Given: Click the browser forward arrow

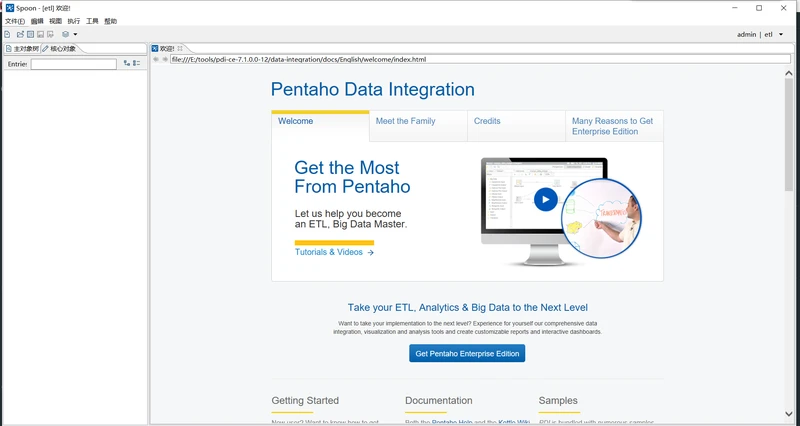Looking at the screenshot, I should pyautogui.click(x=165, y=59).
